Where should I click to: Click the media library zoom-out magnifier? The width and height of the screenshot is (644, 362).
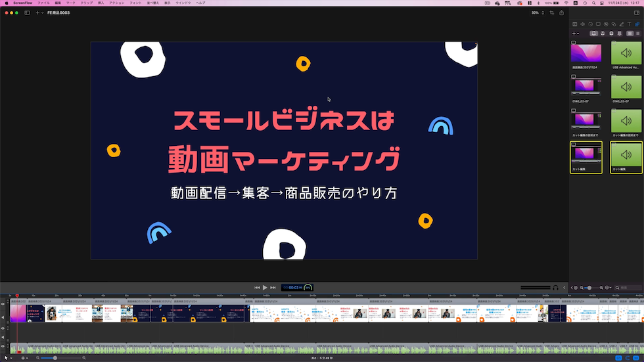point(582,288)
